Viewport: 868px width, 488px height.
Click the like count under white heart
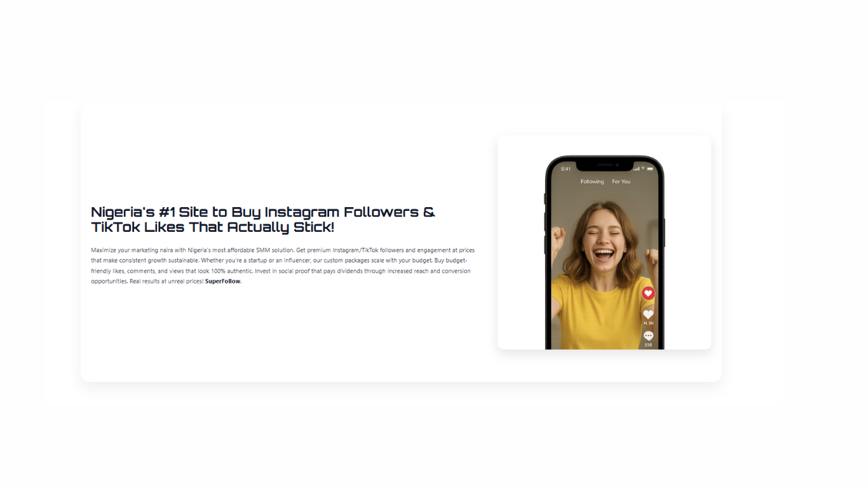tap(649, 323)
